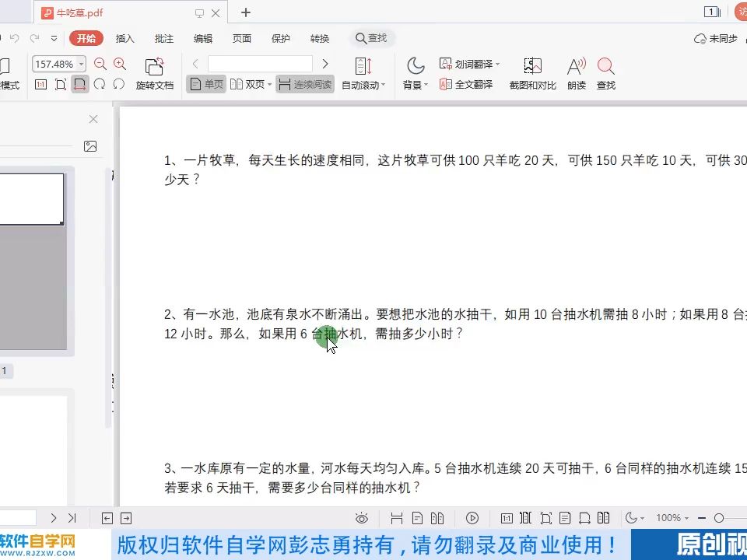Image resolution: width=747 pixels, height=560 pixels.
Task: Open the Find (查找) tool
Action: click(605, 74)
